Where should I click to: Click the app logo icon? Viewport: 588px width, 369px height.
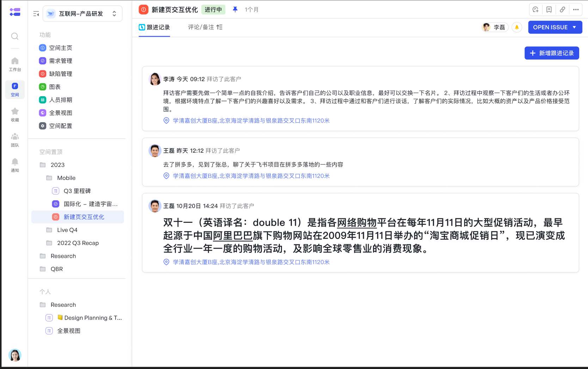(15, 12)
